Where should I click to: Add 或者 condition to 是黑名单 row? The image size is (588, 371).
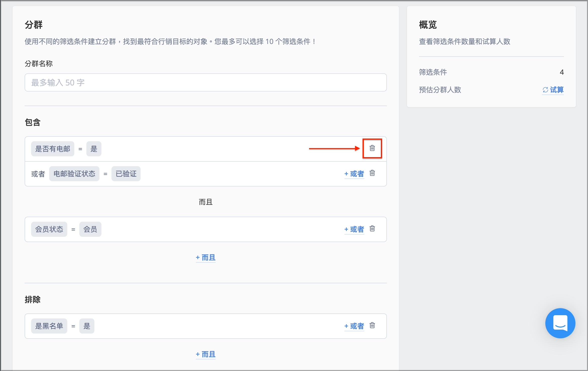tap(354, 326)
